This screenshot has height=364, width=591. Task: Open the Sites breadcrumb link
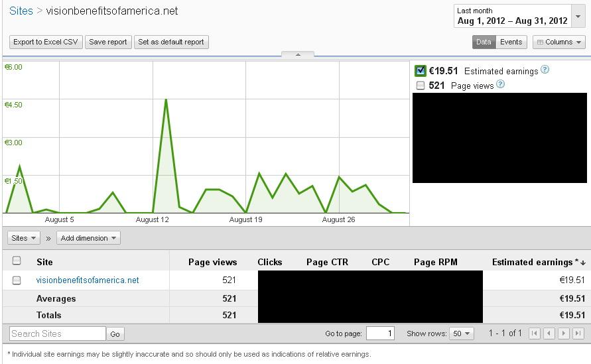21,11
